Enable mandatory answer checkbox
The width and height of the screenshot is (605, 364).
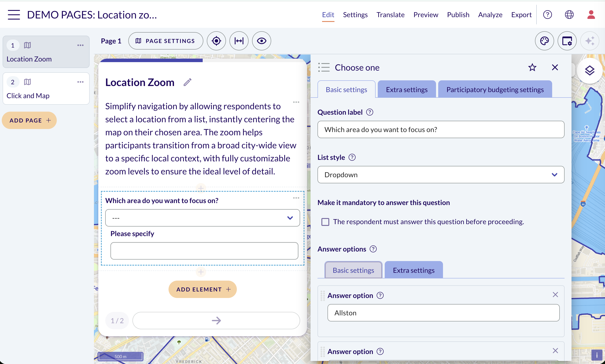pos(325,222)
